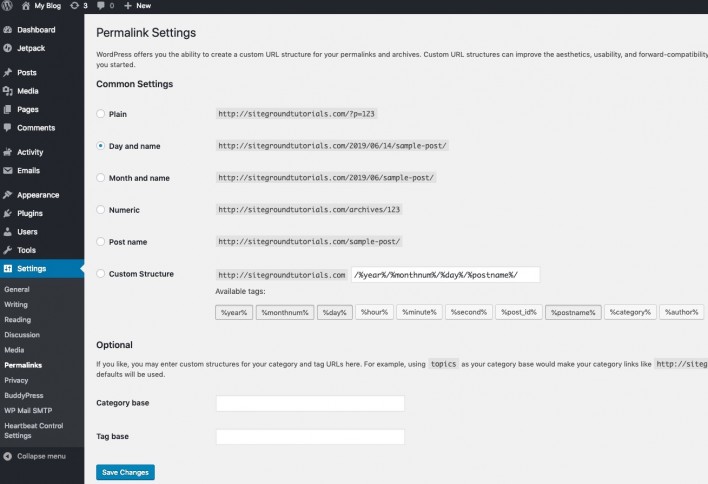Click the Dashboard gauge icon

tap(7, 30)
